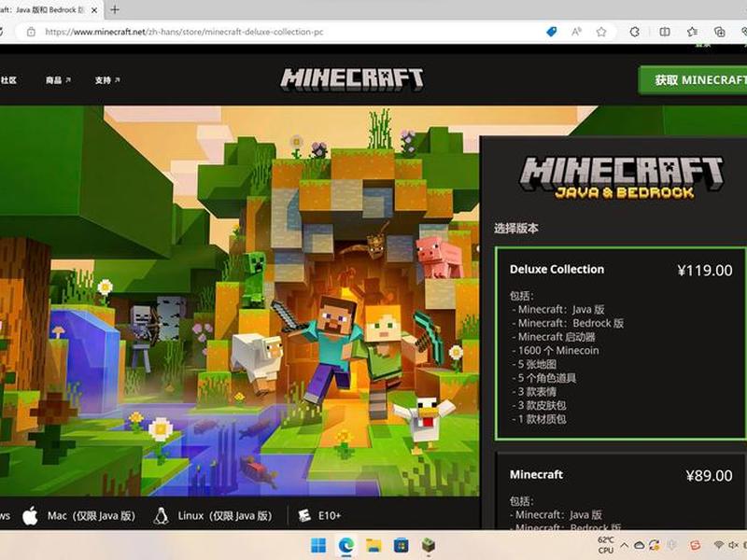Select the Deluxe Collection edition option

point(621,343)
